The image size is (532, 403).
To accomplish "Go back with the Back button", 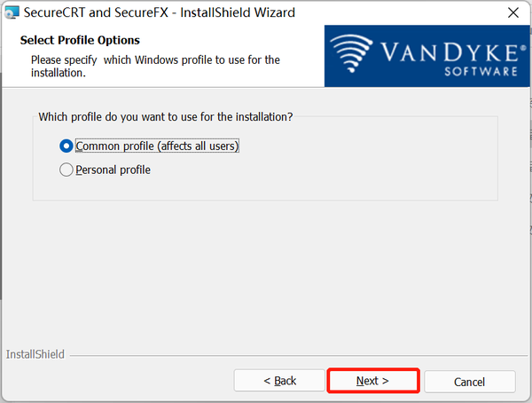I will point(280,381).
